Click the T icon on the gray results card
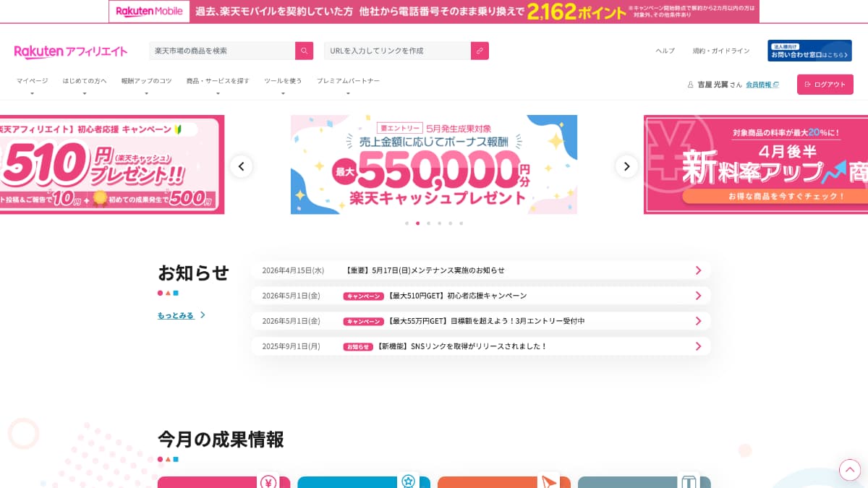Viewport: 868px width, 488px height. point(688,481)
